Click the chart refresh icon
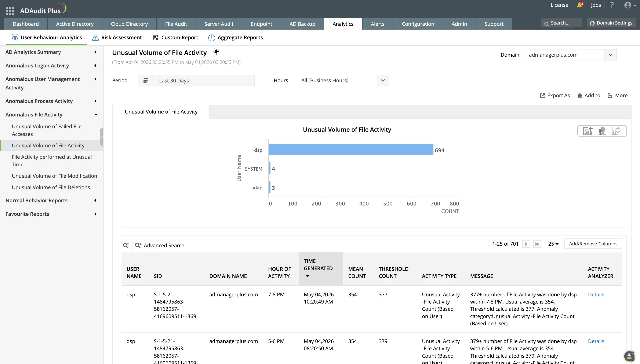The width and height of the screenshot is (640, 364). pyautogui.click(x=616, y=131)
